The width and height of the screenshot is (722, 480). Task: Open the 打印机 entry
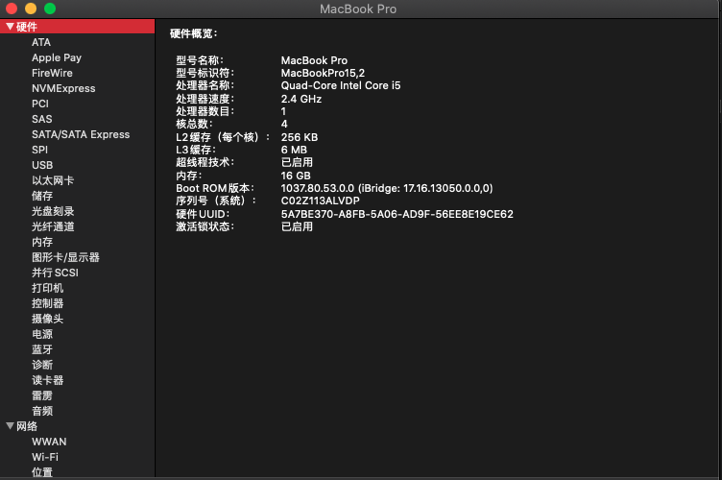pyautogui.click(x=47, y=288)
